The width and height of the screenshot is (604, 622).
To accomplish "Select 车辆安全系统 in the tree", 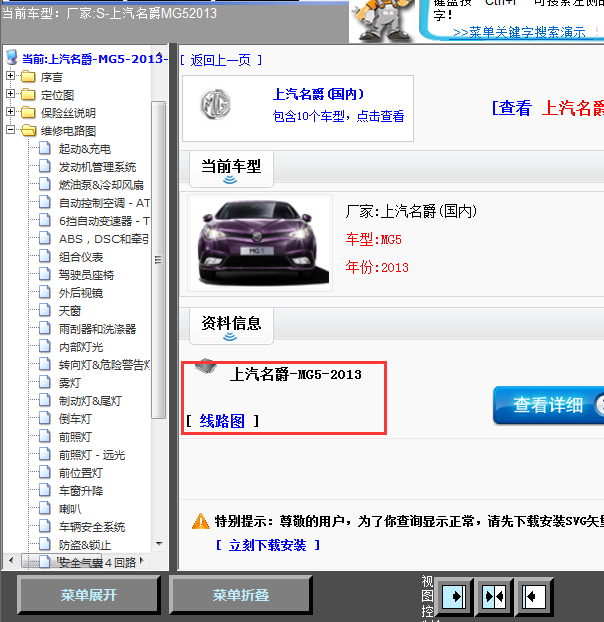I will coord(92,526).
